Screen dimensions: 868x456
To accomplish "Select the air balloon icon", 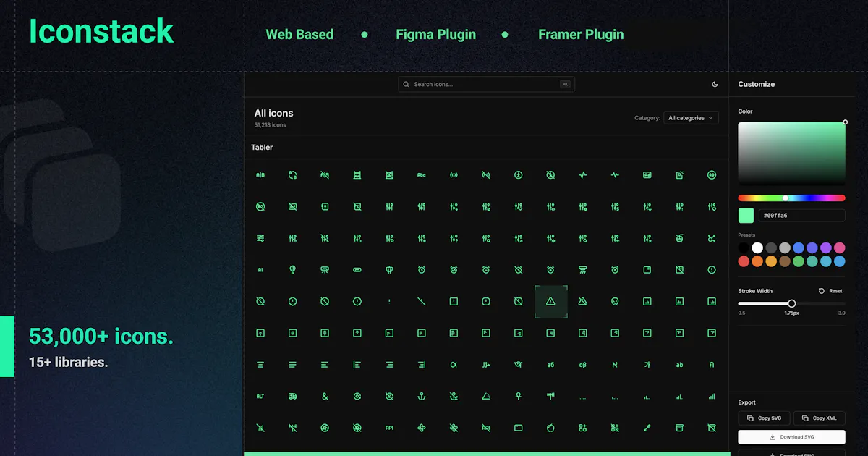I will [x=292, y=270].
